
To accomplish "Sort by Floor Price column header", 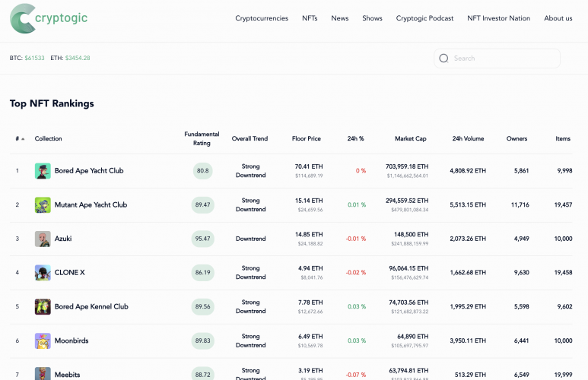I will (307, 138).
